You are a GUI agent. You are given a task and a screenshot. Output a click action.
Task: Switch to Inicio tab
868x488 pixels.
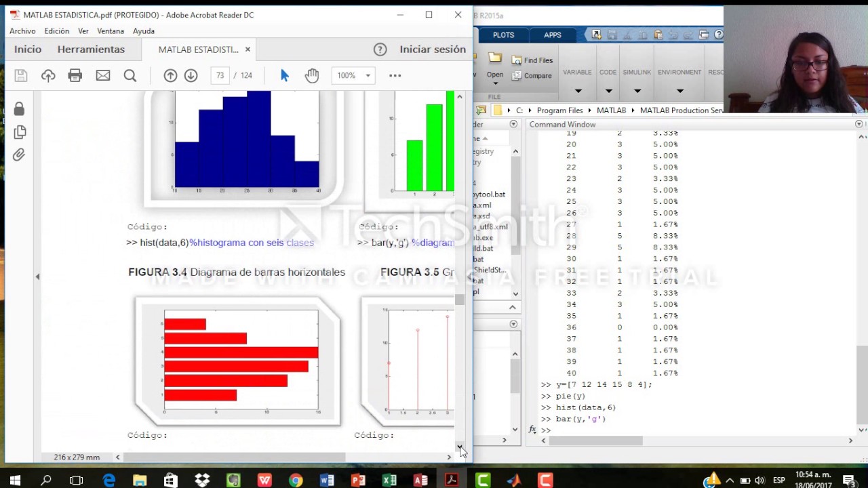click(x=28, y=49)
